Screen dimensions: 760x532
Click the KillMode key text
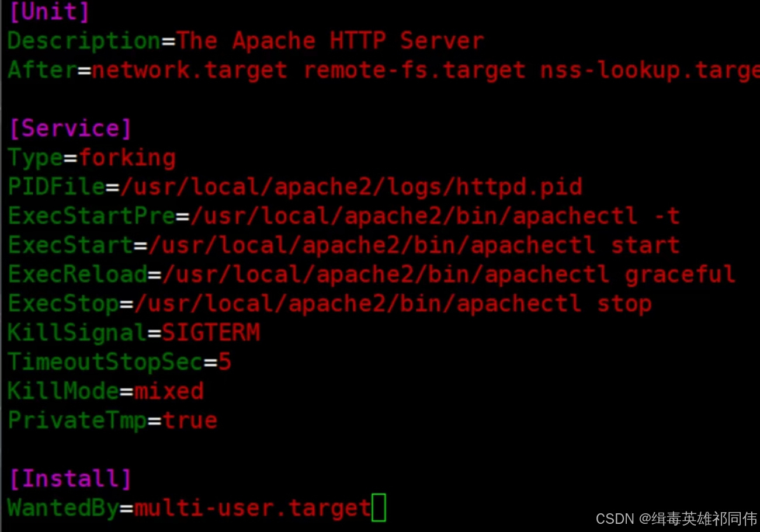pos(63,391)
